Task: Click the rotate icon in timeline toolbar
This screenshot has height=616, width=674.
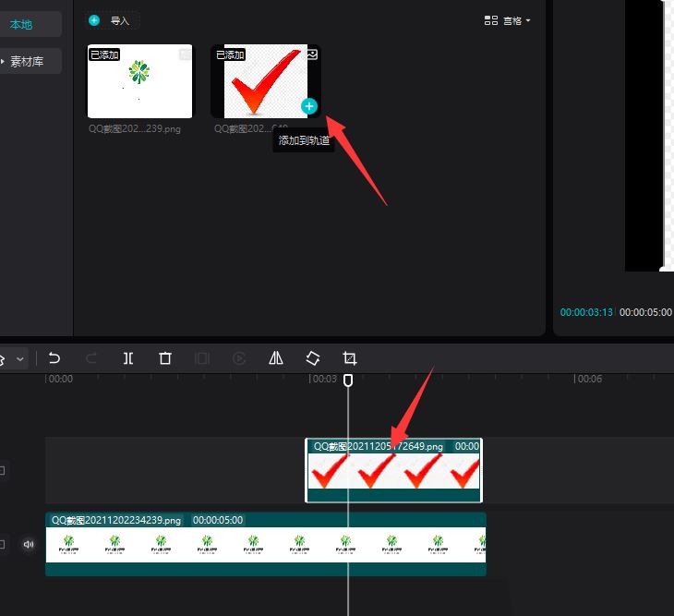Action: [313, 358]
